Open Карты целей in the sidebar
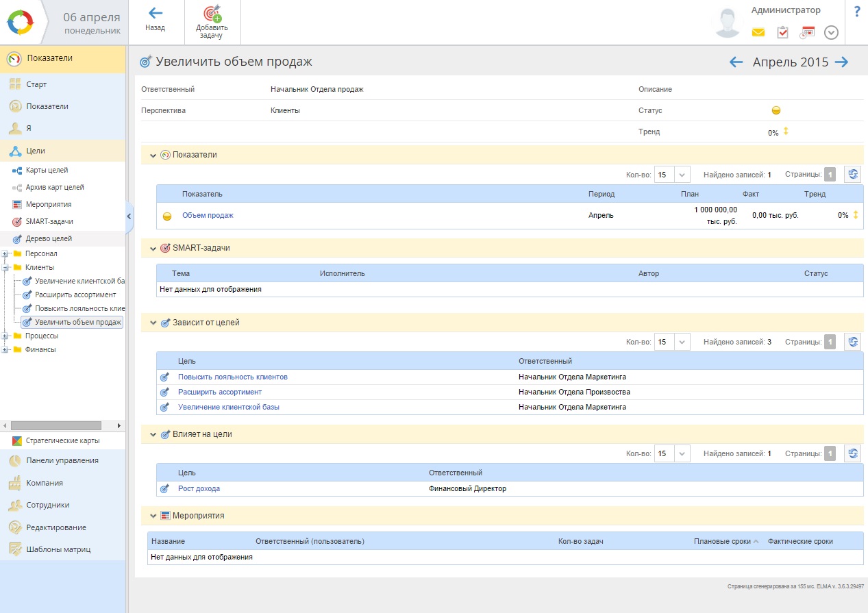 pyautogui.click(x=47, y=171)
